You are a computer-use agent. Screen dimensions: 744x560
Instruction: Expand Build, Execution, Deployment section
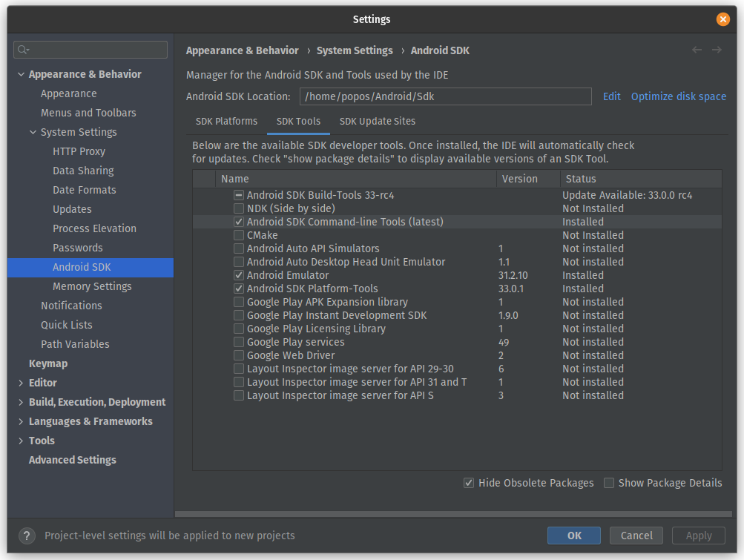(x=21, y=403)
